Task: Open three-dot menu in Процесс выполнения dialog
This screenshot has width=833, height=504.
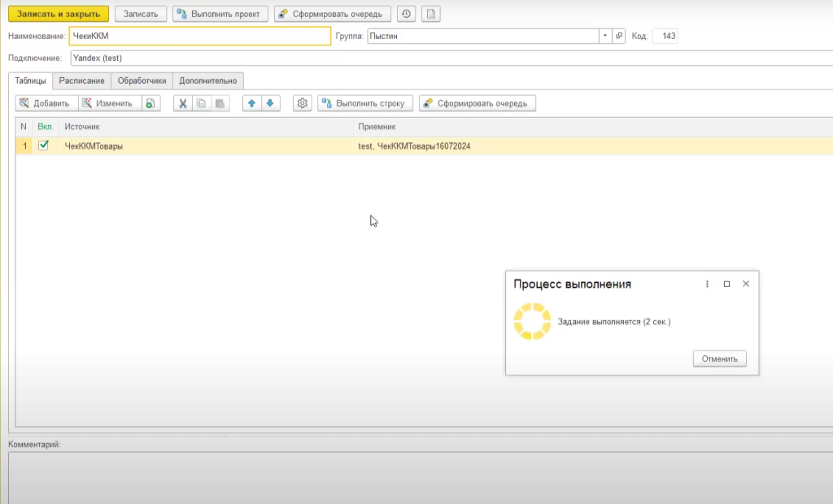Action: click(x=707, y=284)
